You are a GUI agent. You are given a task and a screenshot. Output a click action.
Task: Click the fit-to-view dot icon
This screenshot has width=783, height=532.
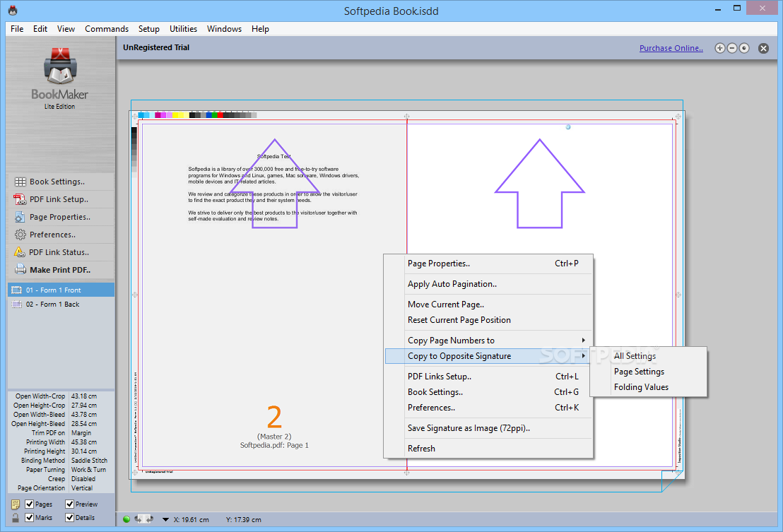point(744,48)
